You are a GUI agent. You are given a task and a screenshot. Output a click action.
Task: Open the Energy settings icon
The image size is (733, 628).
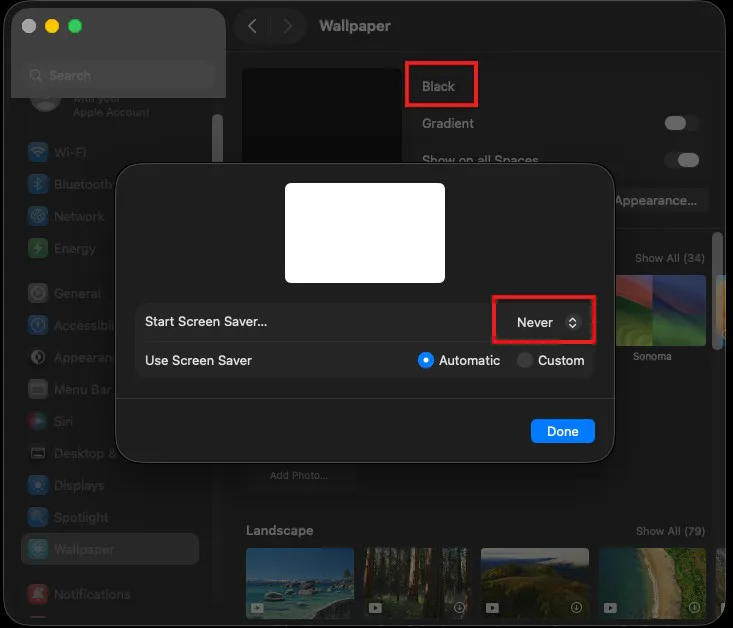pos(38,248)
